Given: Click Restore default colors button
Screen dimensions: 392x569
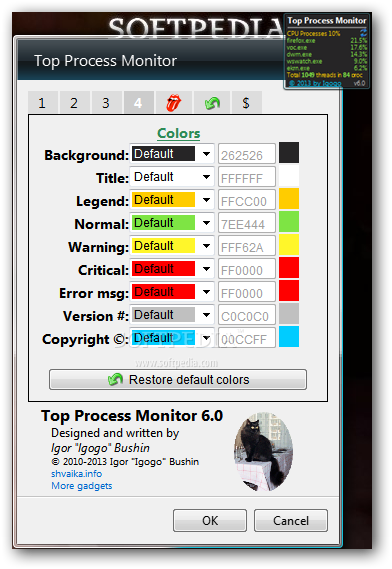Looking at the screenshot, I should coord(178,380).
